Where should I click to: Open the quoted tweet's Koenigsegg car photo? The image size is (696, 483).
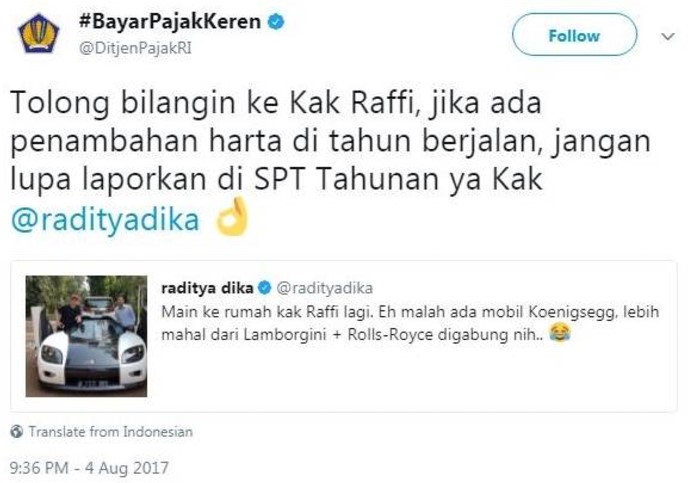86,336
